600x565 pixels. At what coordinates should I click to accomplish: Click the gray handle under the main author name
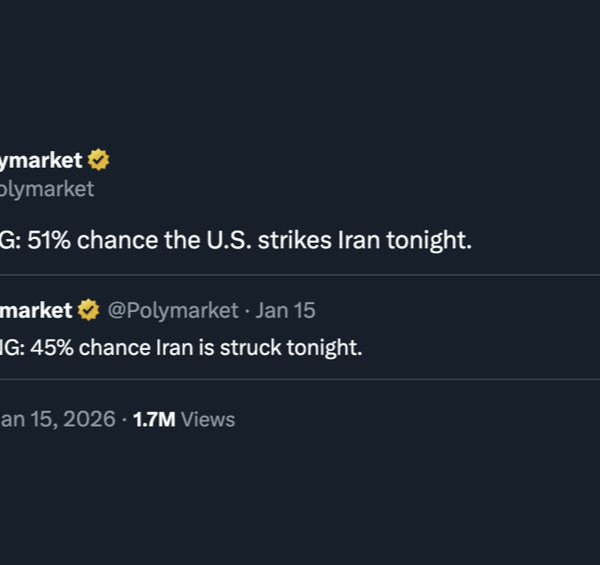point(46,189)
